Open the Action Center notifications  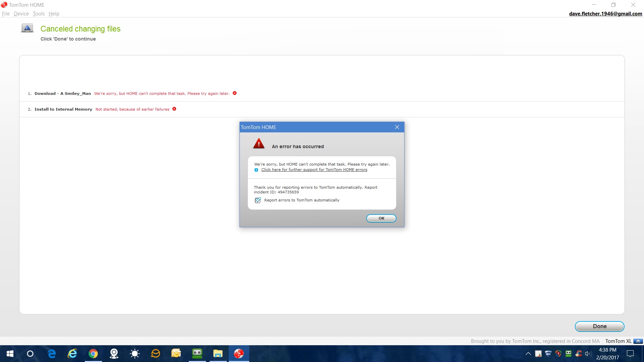tap(630, 354)
